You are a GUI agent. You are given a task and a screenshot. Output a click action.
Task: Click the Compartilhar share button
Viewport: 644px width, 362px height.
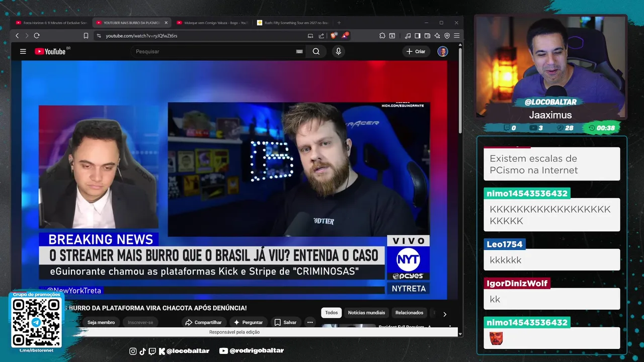(x=203, y=322)
